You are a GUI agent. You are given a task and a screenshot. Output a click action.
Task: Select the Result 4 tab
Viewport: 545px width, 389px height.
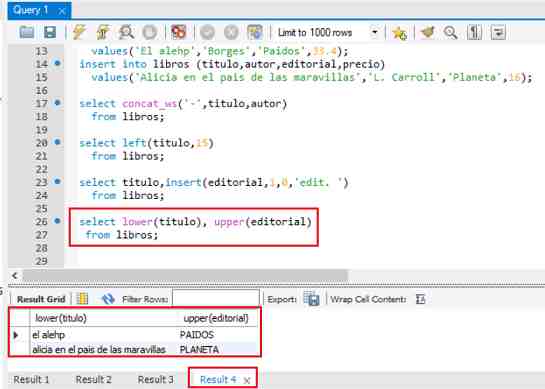tap(218, 380)
